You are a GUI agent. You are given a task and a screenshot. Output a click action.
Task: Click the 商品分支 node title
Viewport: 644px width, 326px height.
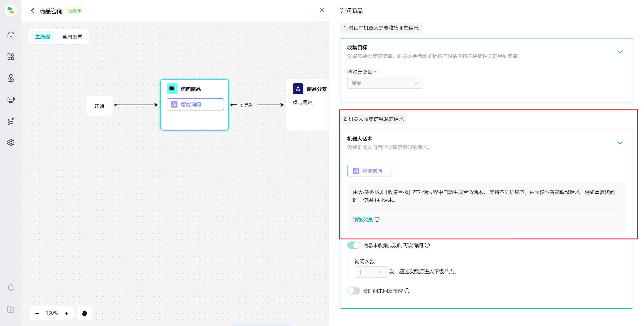pos(316,89)
